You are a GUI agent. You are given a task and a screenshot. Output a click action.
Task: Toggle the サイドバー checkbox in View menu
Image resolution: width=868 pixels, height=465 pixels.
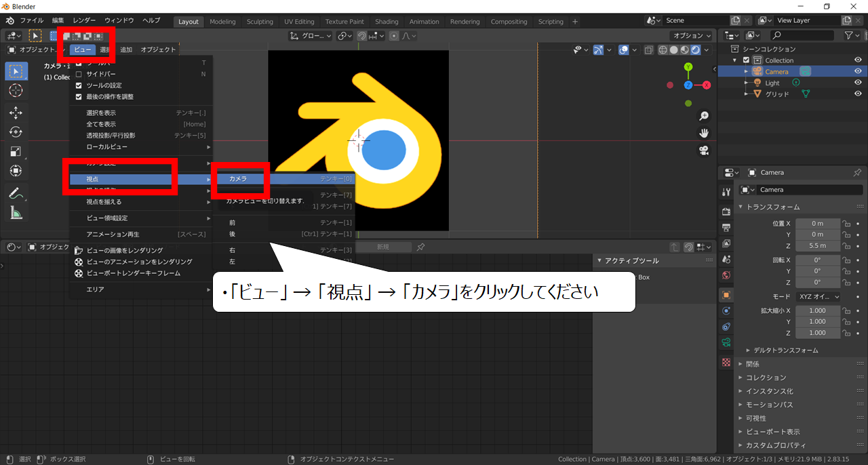[79, 74]
